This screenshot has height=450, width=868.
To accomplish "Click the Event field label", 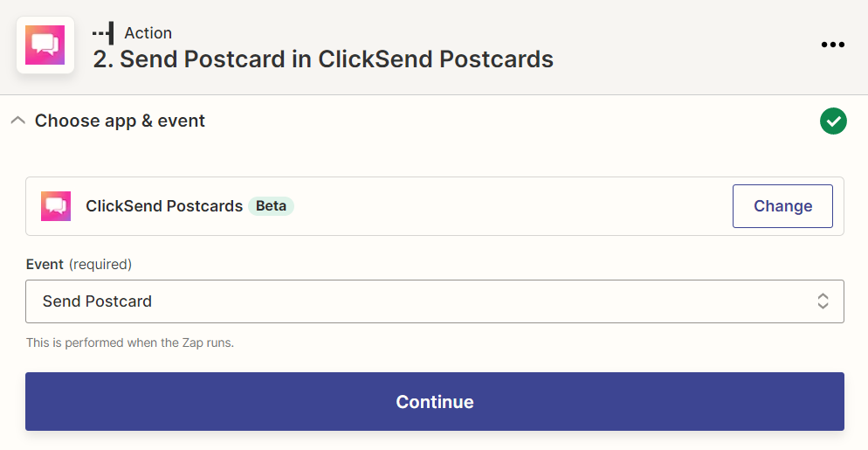I will click(45, 265).
